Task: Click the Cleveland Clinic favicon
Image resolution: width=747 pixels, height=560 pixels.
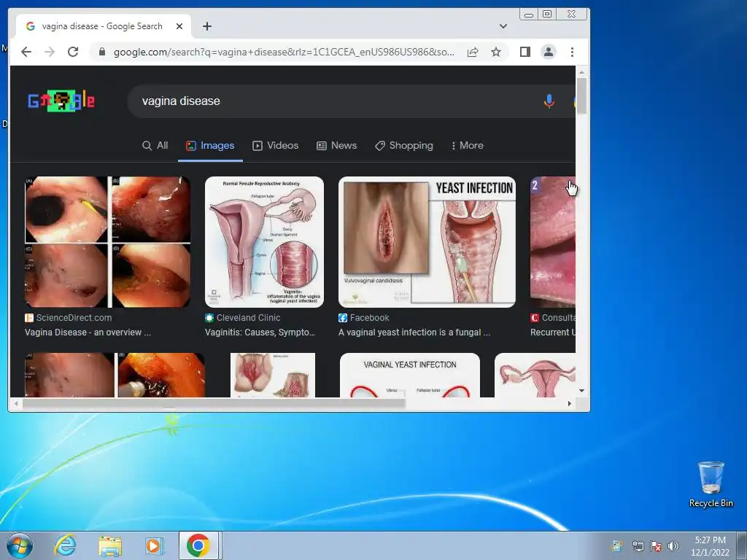Action: (x=209, y=318)
